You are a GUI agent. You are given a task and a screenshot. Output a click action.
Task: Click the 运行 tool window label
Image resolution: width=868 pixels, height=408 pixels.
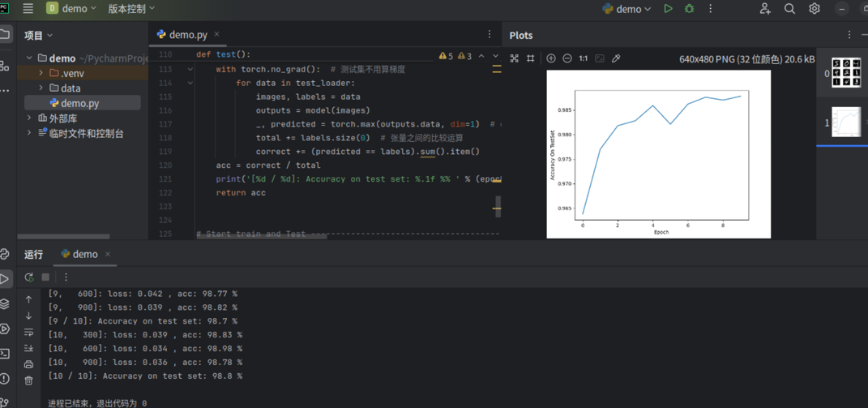pos(33,255)
